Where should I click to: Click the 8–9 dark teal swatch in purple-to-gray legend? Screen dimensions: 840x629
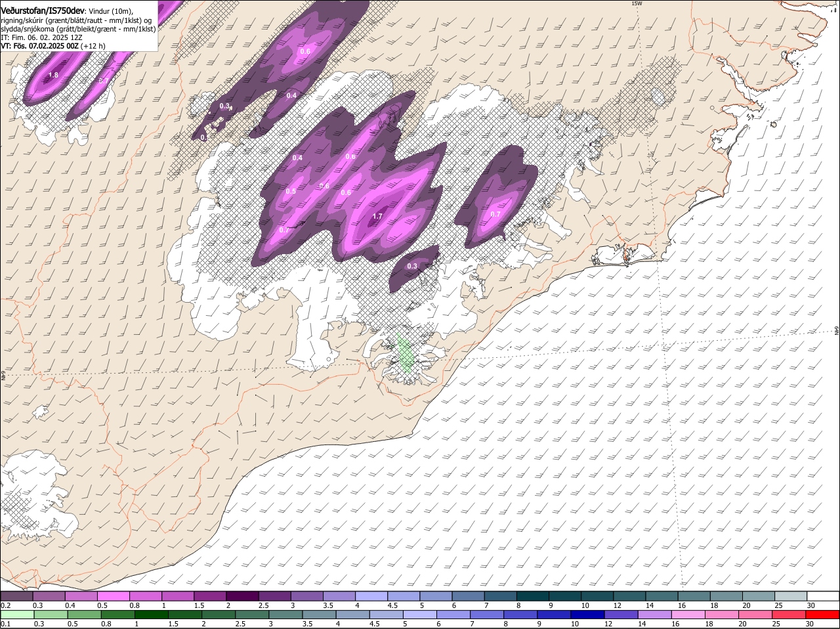533,596
